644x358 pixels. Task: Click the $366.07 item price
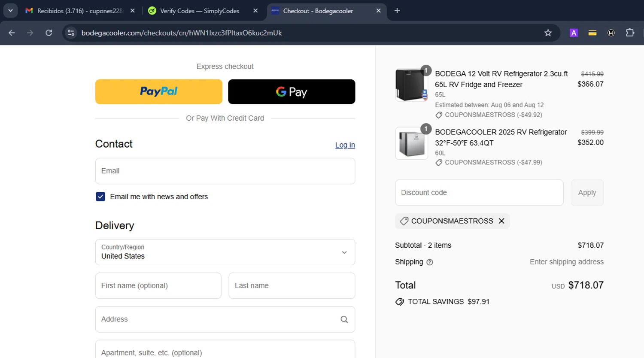pyautogui.click(x=590, y=84)
